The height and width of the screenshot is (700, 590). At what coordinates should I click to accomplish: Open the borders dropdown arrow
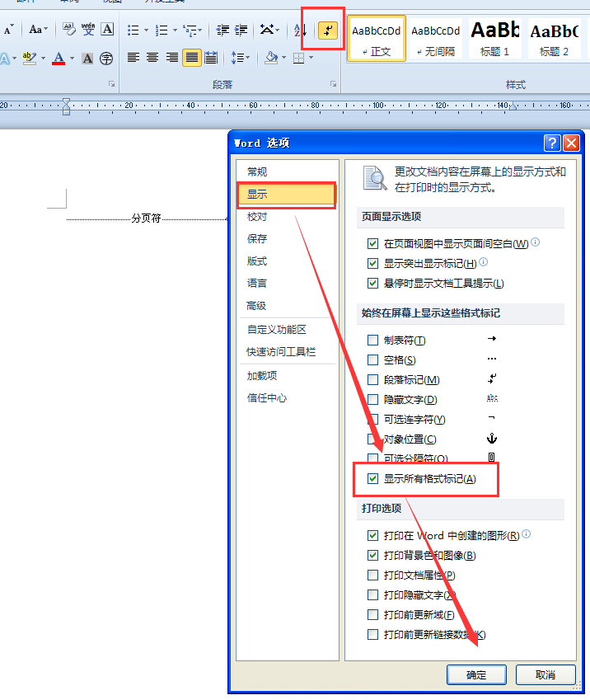(x=311, y=58)
